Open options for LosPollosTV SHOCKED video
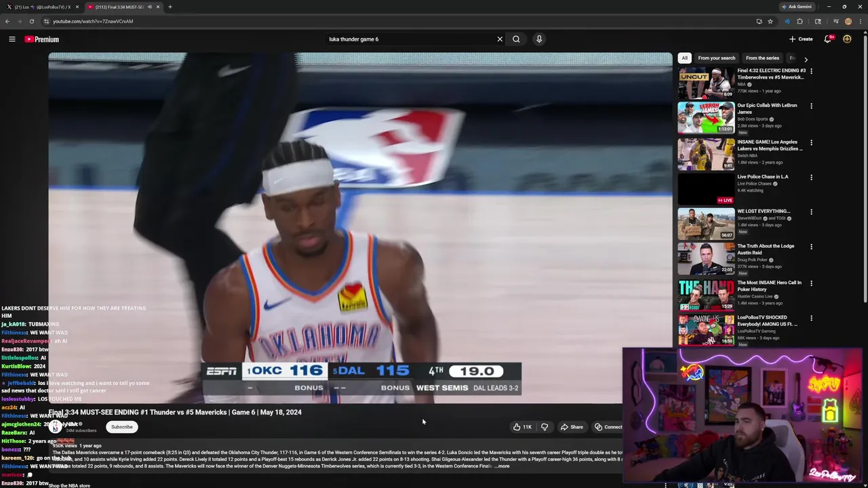The image size is (868, 488). point(811,319)
